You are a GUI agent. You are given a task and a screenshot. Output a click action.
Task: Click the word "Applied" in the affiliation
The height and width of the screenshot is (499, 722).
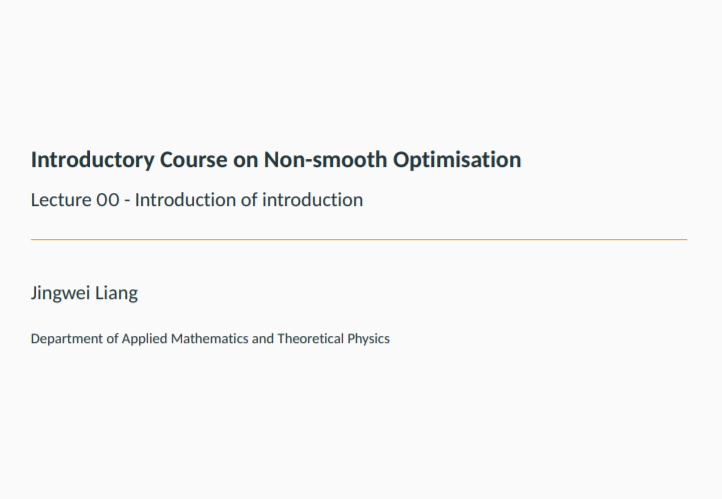[144, 339]
